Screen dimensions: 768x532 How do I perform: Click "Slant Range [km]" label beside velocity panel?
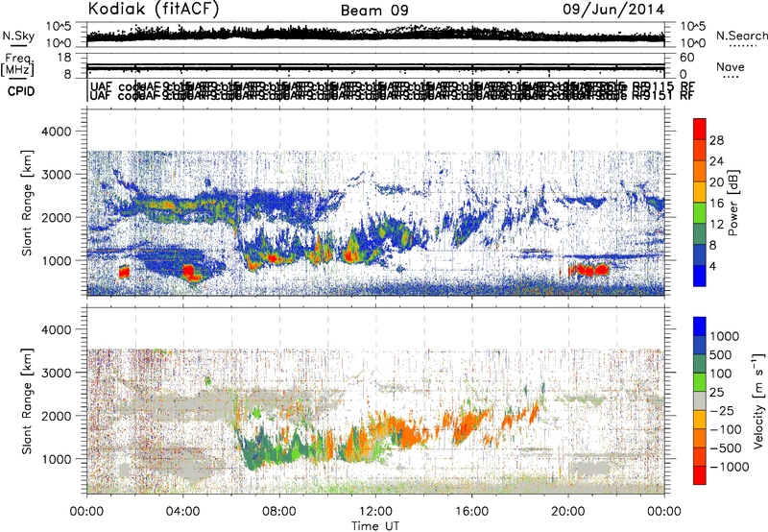pos(27,401)
